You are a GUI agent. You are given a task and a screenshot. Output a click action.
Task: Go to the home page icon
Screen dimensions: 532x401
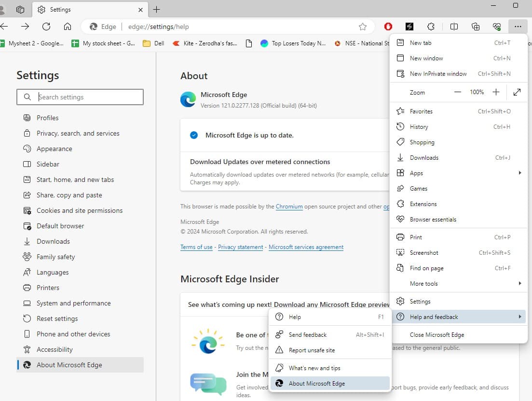(68, 27)
